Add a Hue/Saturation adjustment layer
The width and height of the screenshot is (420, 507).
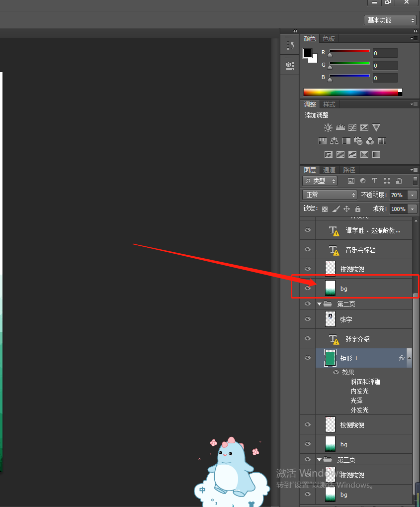coord(323,141)
